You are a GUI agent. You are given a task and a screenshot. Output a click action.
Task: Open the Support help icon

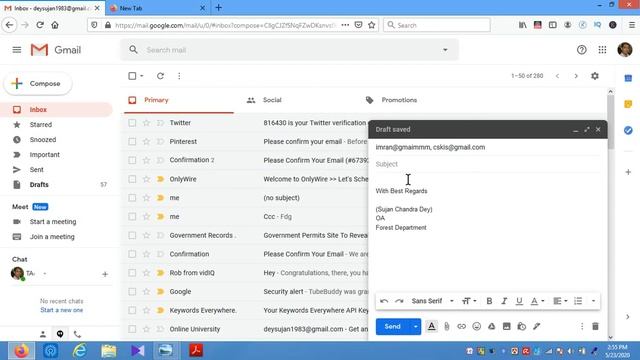coord(582,50)
